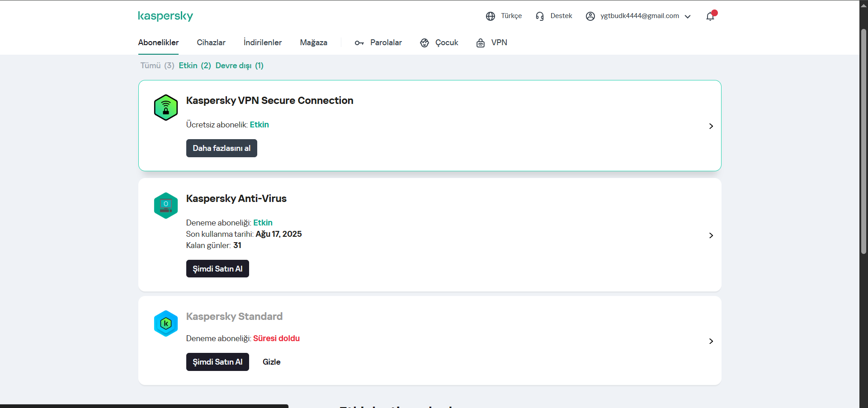Filter subscriptions by Etkin (2)
The height and width of the screenshot is (408, 868).
195,66
